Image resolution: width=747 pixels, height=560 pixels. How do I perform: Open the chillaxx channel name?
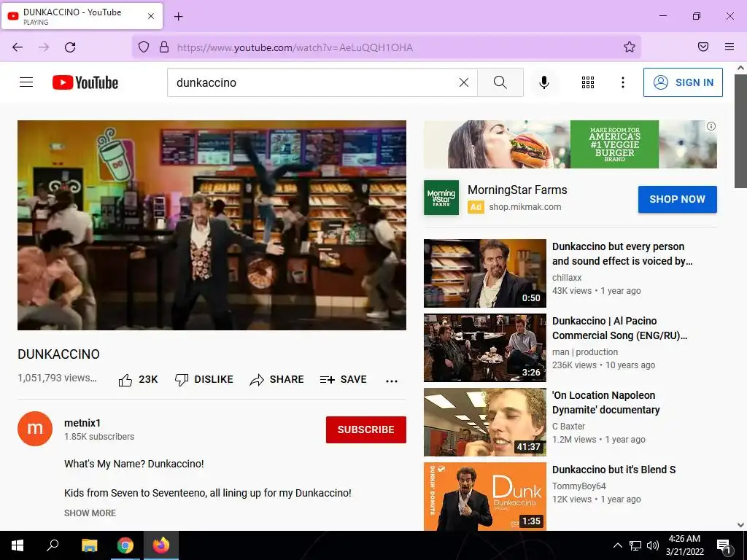[566, 277]
